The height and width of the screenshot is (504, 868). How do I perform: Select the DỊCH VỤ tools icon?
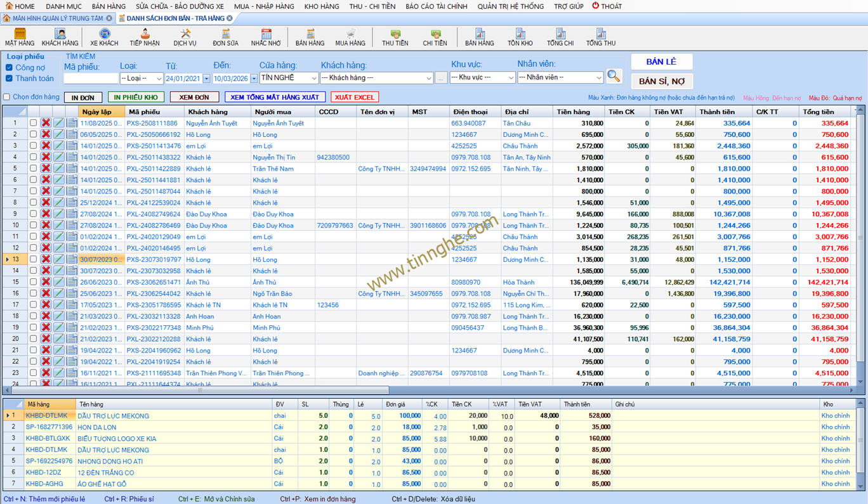pos(185,37)
